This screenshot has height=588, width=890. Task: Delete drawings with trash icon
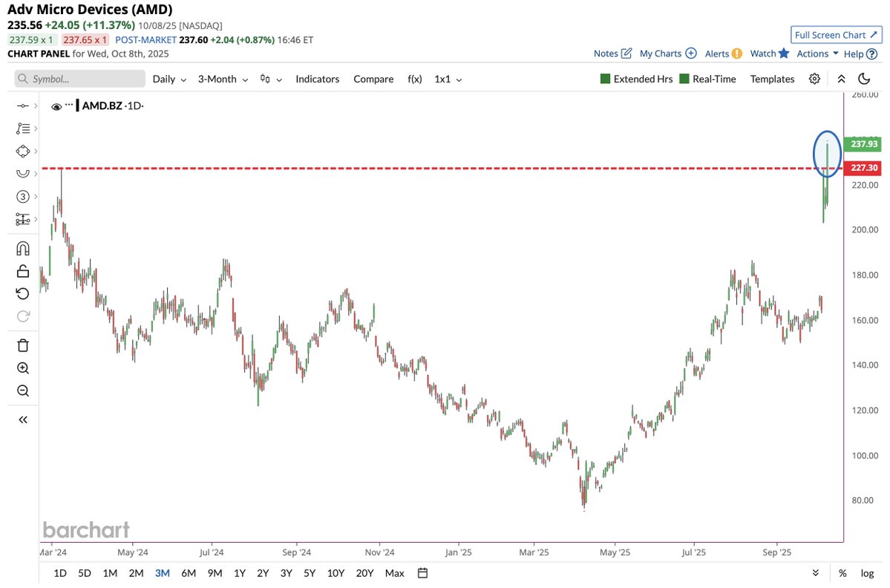pos(23,345)
